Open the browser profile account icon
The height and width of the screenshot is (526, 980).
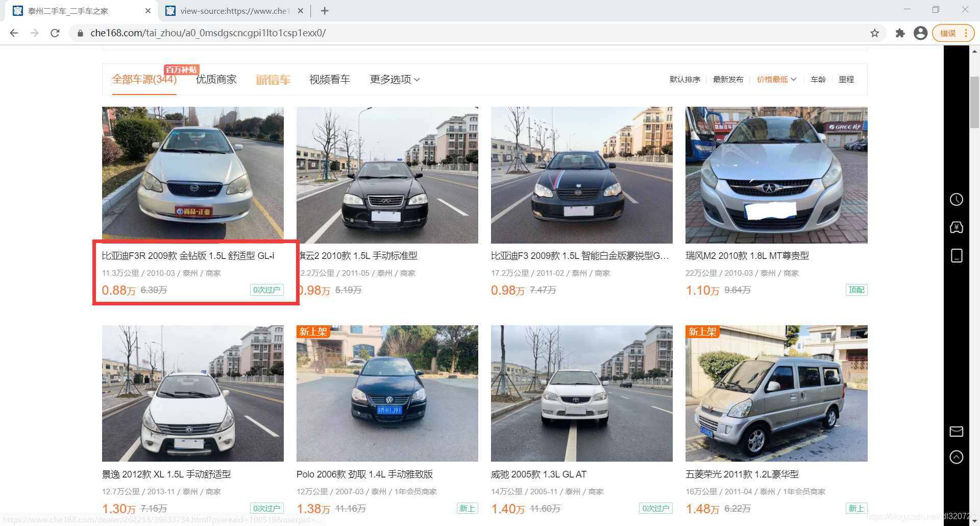point(920,33)
